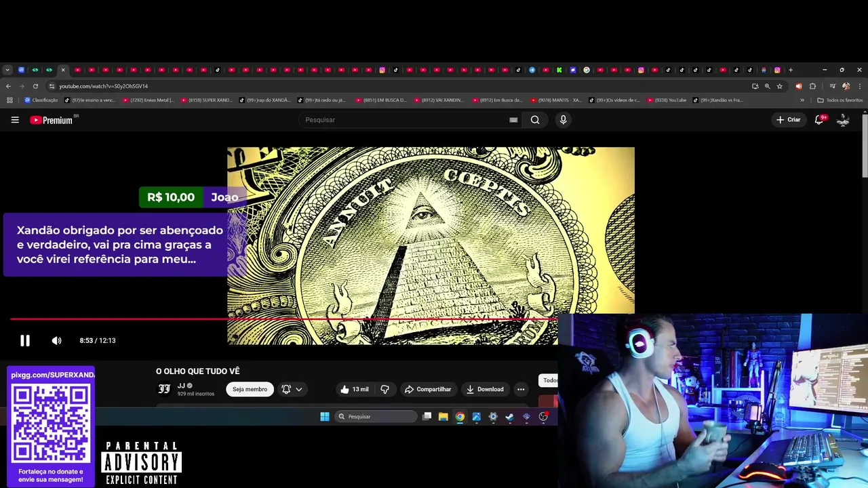Mute the video with the speaker icon
Image resolution: width=868 pixels, height=488 pixels.
pos(56,341)
